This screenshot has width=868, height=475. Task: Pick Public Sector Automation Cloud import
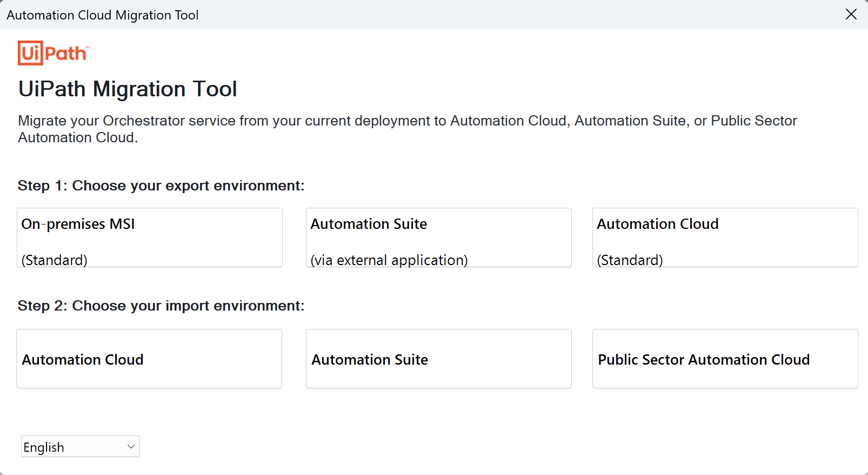coord(725,359)
